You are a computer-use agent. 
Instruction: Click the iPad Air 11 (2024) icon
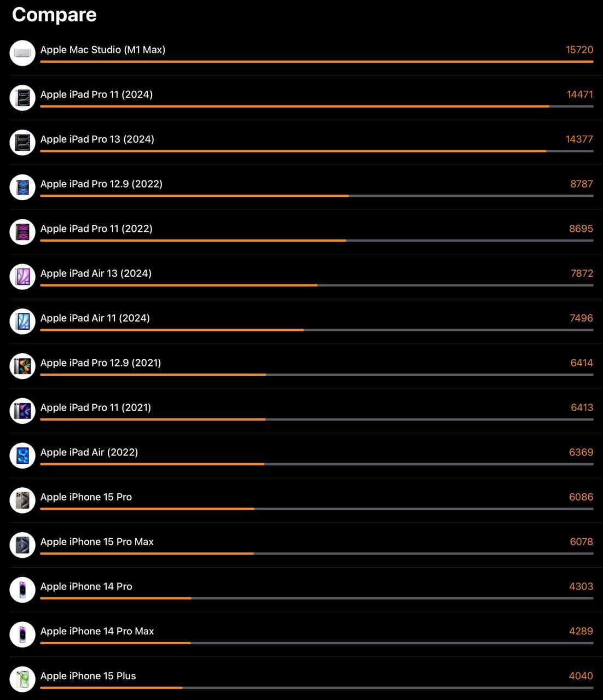(x=22, y=322)
